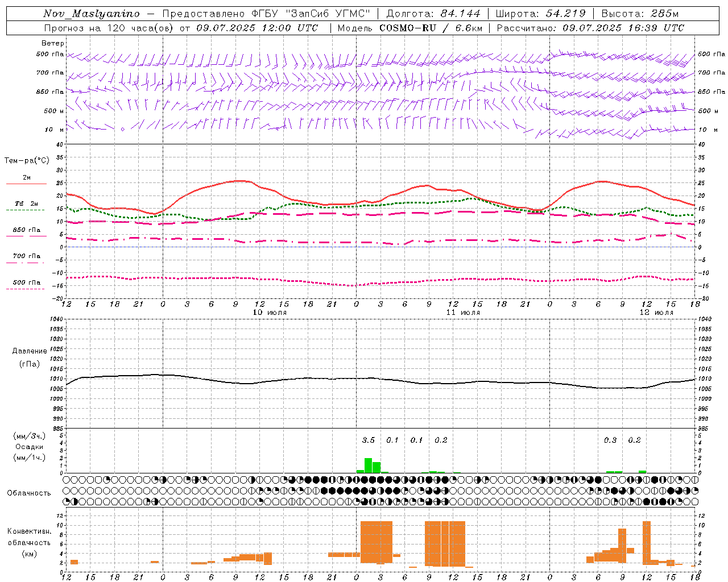Click the solid red line sample under the 2м legend
The image size is (728, 582).
(26, 184)
